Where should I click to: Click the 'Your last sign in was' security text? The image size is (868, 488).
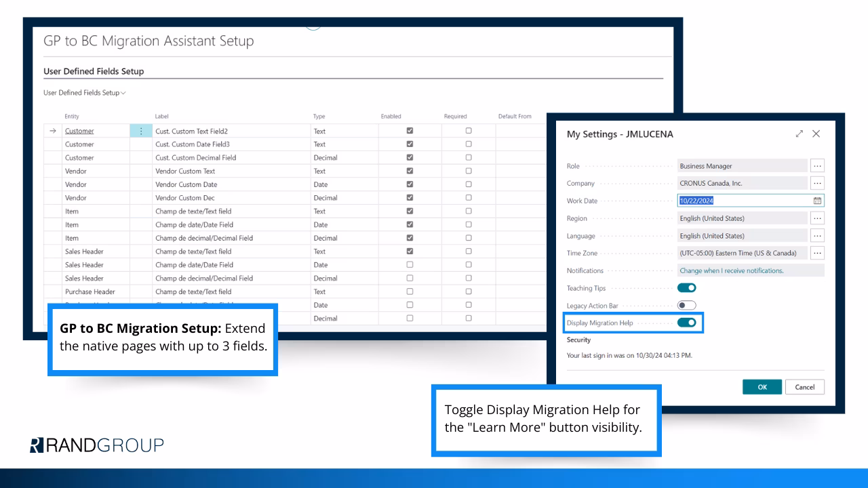tap(629, 355)
